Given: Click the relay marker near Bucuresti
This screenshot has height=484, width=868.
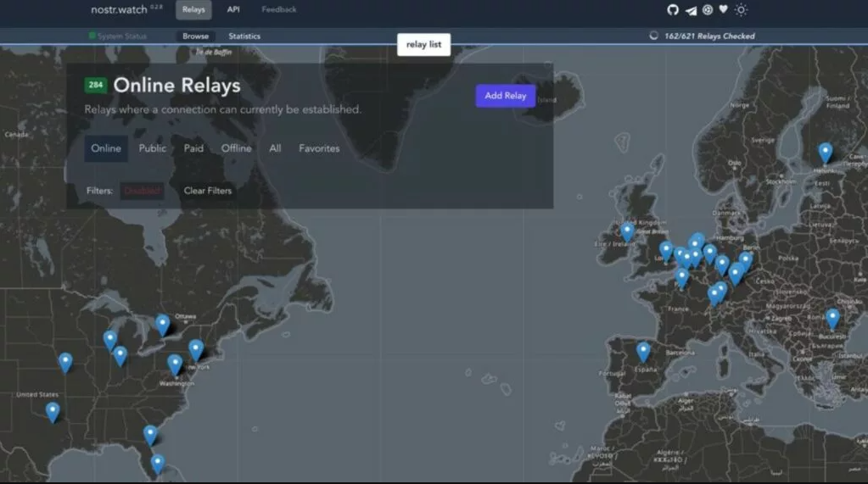Looking at the screenshot, I should point(832,318).
